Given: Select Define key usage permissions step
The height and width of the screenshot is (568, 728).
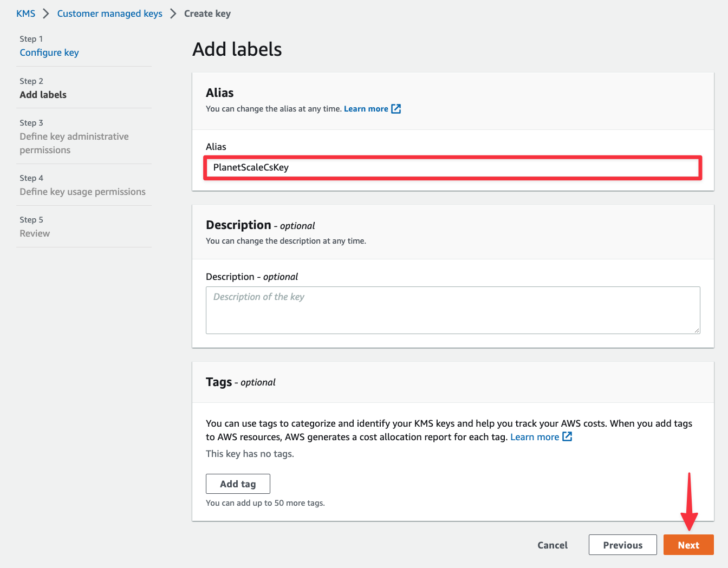Looking at the screenshot, I should [82, 192].
